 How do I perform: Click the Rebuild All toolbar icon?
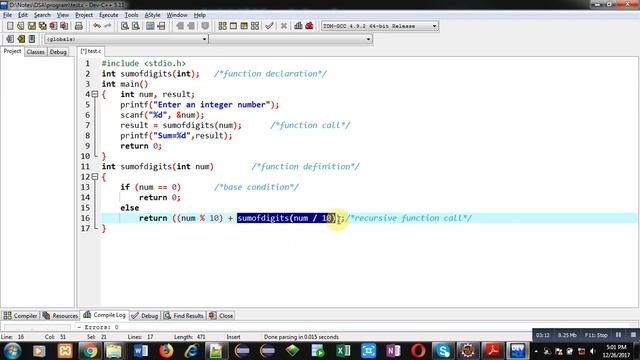(255, 26)
